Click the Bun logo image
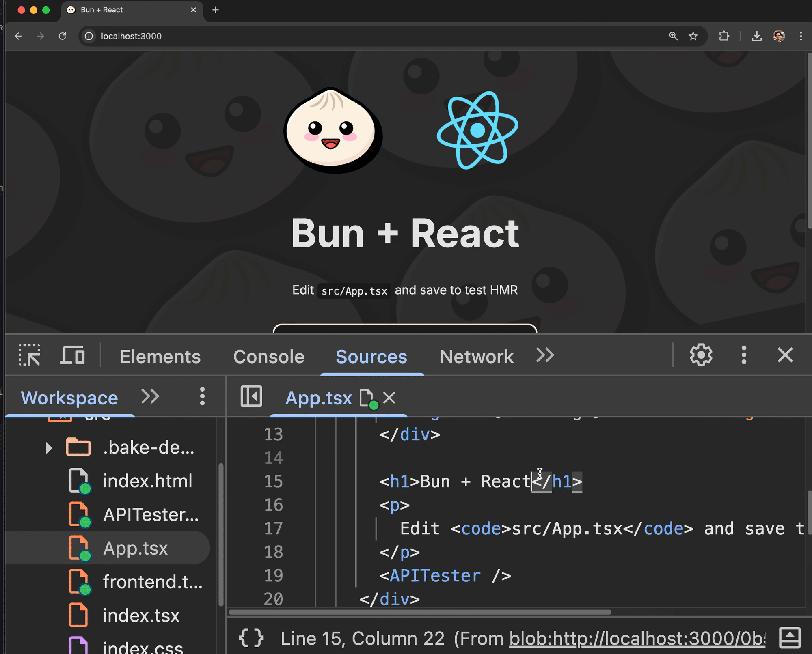This screenshot has height=654, width=812. pyautogui.click(x=333, y=130)
